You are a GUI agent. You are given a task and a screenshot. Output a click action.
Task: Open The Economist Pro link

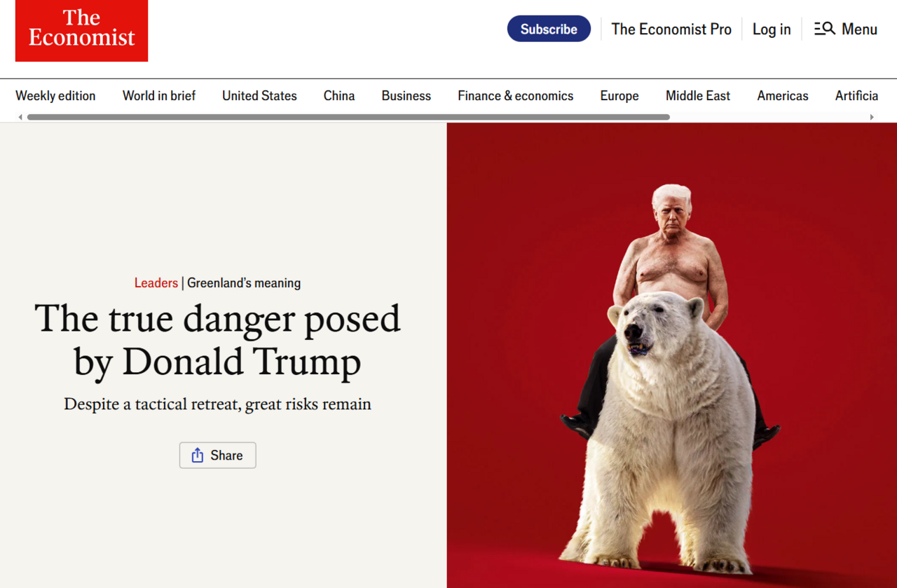pos(671,29)
